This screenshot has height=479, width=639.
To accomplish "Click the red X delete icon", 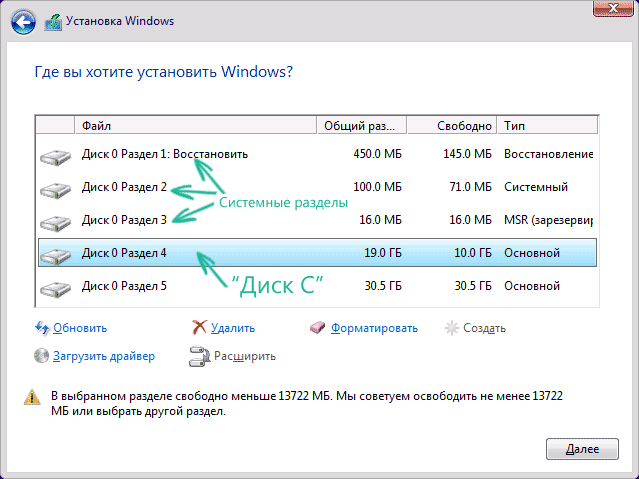I will click(199, 328).
